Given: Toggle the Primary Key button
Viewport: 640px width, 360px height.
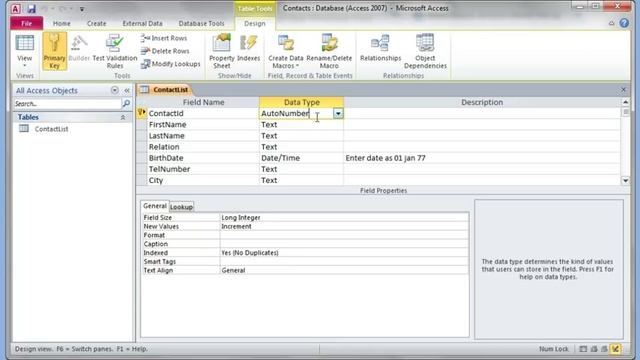Looking at the screenshot, I should [54, 51].
